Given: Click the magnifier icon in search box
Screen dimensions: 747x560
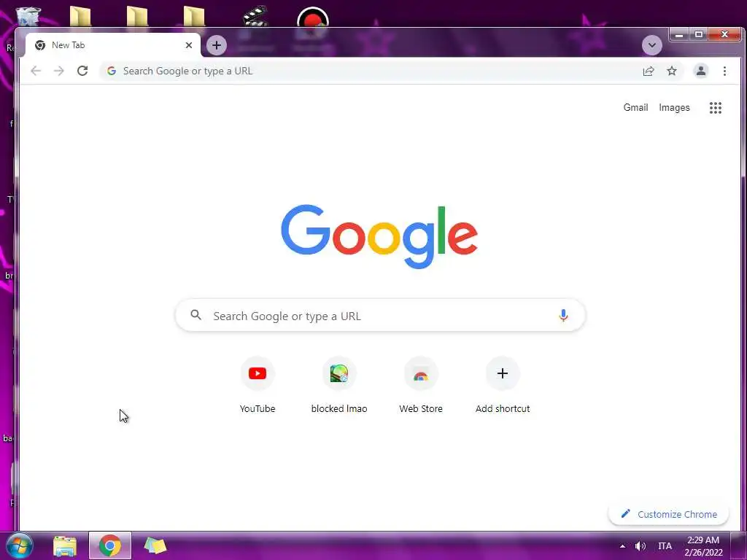Looking at the screenshot, I should tap(196, 315).
